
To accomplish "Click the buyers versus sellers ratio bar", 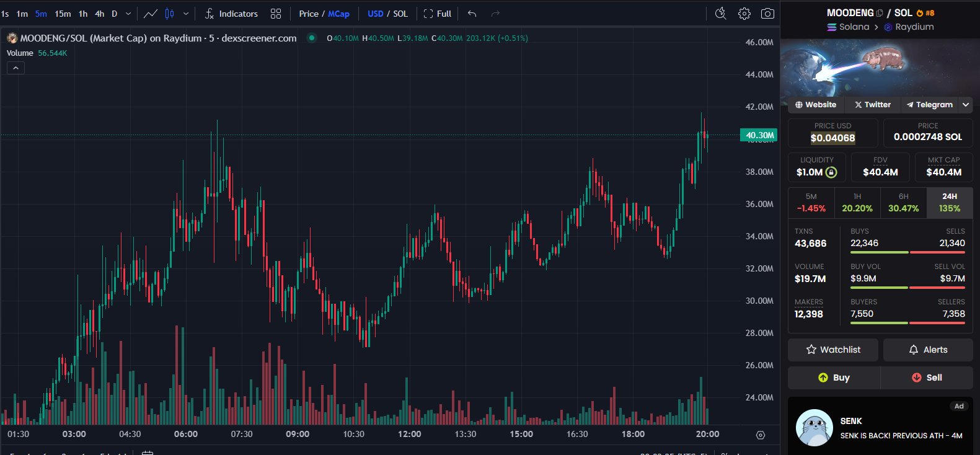I will pos(907,323).
